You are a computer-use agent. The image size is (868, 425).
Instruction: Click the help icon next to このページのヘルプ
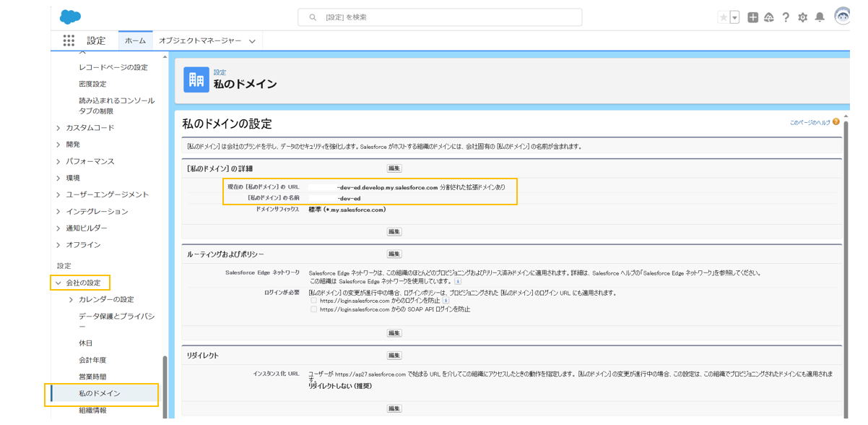click(836, 122)
